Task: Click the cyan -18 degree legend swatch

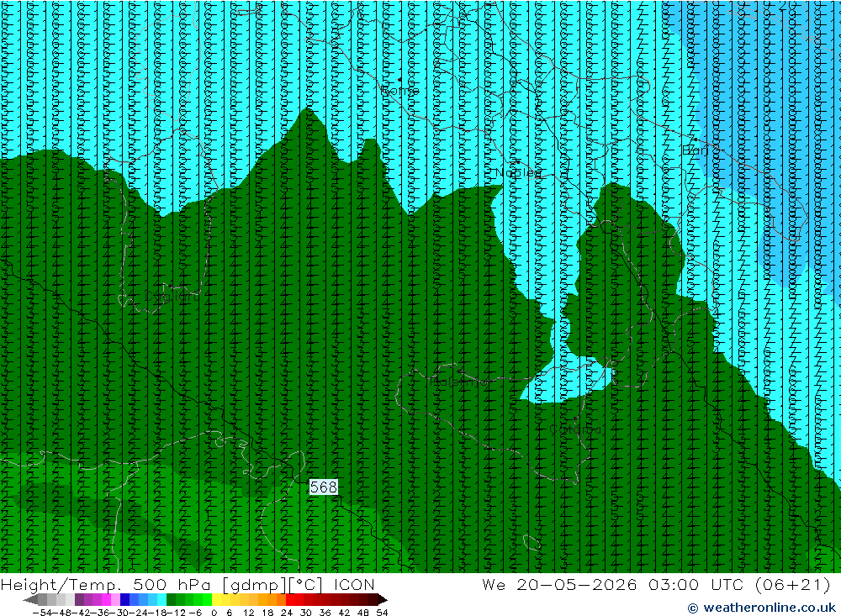Action: click(x=162, y=599)
